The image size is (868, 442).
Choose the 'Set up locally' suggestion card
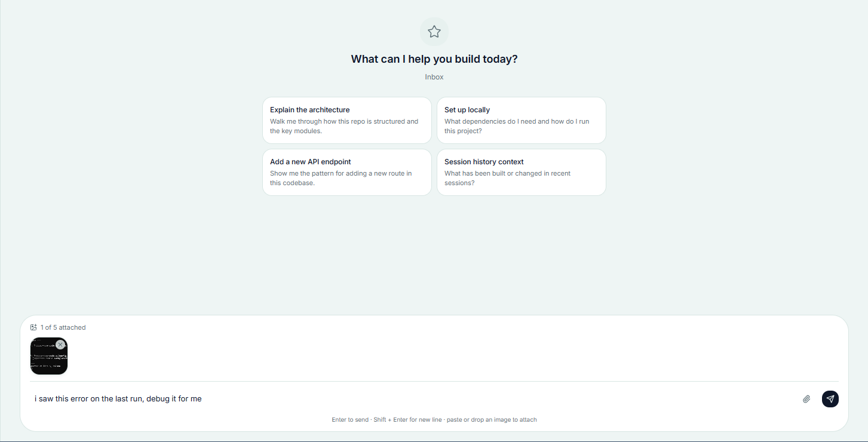tap(522, 120)
